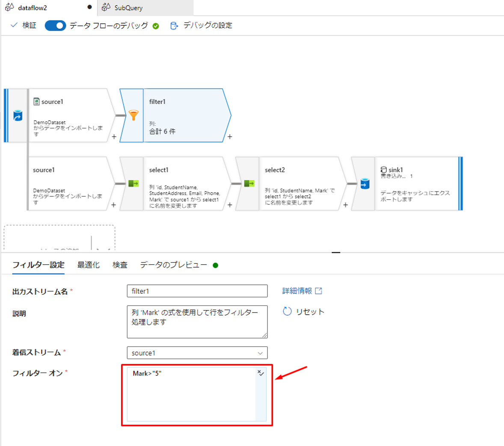The width and height of the screenshot is (504, 446).
Task: Select the sink1 node
Action: click(406, 183)
